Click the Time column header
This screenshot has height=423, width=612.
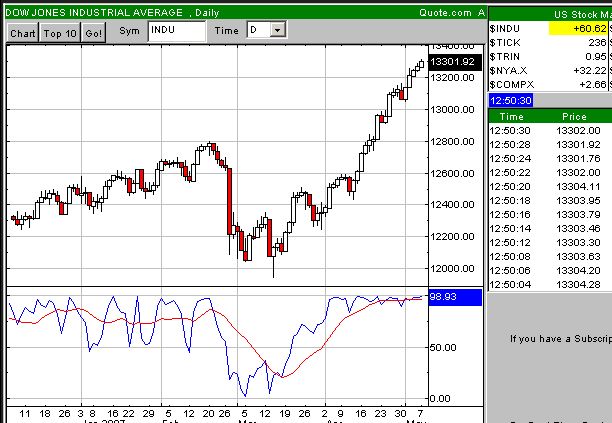pyautogui.click(x=511, y=117)
